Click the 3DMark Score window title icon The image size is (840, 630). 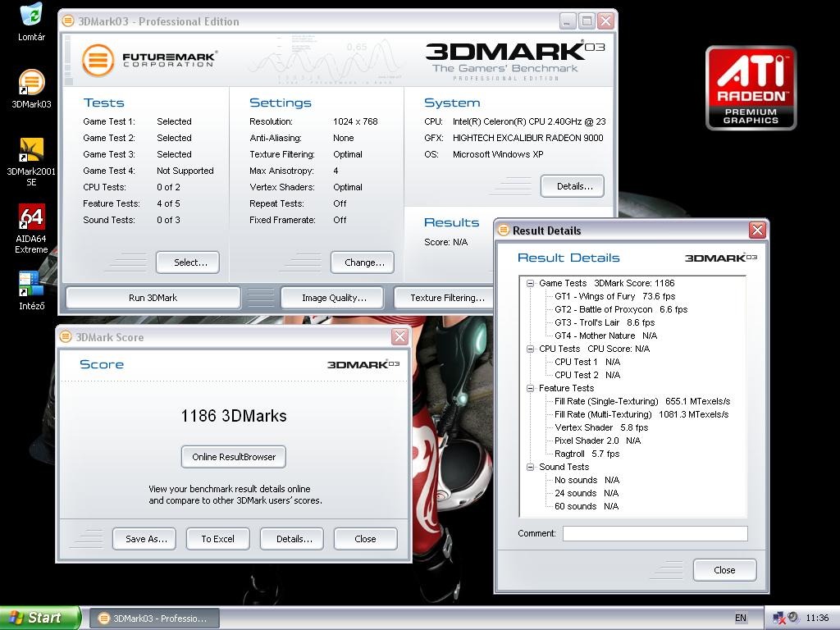click(x=66, y=337)
